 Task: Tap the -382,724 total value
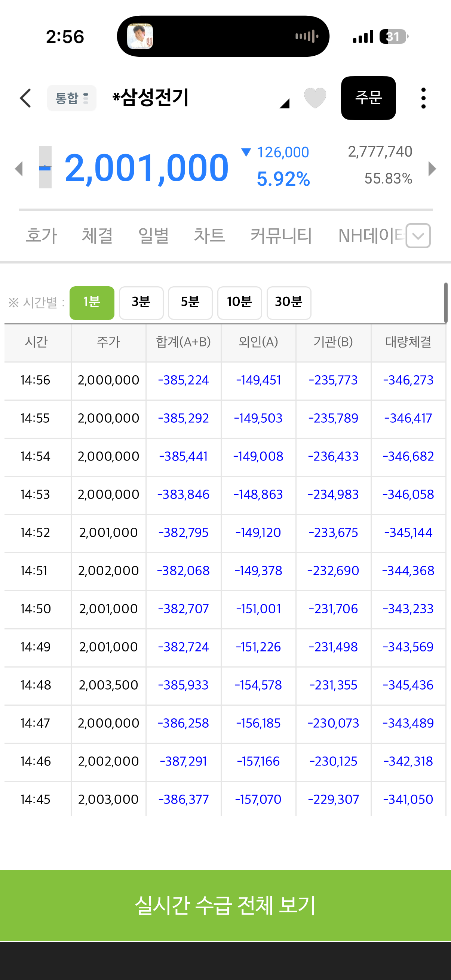(x=184, y=647)
